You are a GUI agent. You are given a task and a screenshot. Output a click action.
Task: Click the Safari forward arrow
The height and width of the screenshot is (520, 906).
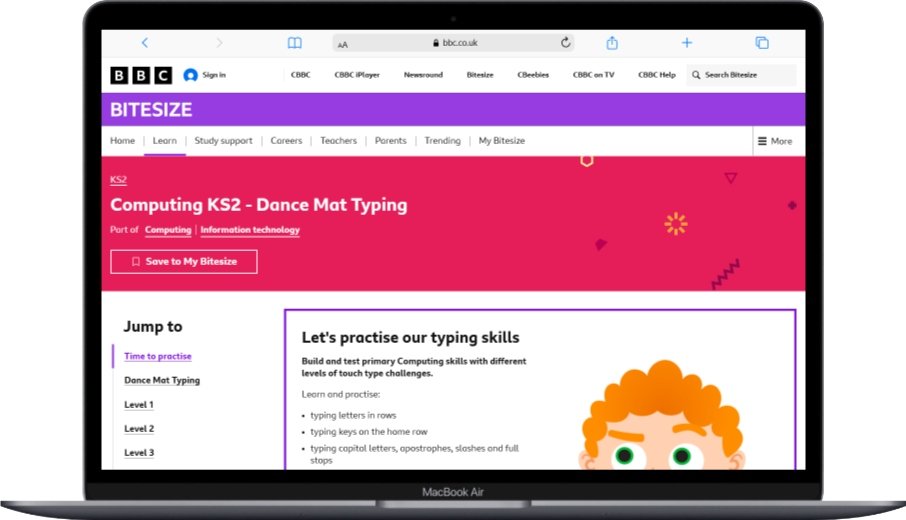click(x=219, y=43)
